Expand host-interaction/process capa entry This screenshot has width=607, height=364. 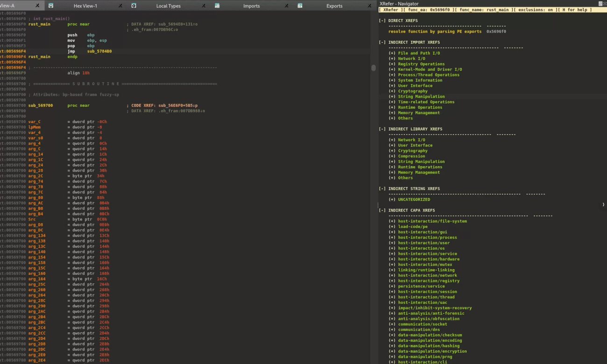[x=392, y=238]
